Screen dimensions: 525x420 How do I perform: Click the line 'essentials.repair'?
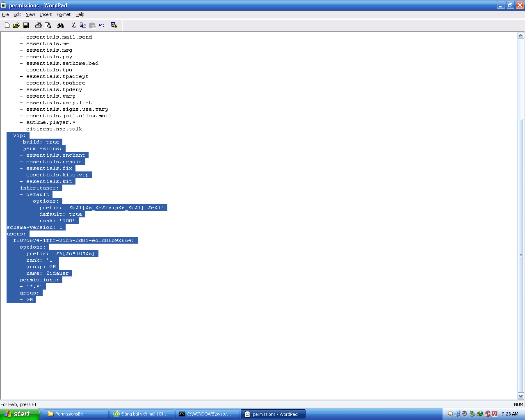pos(54,162)
